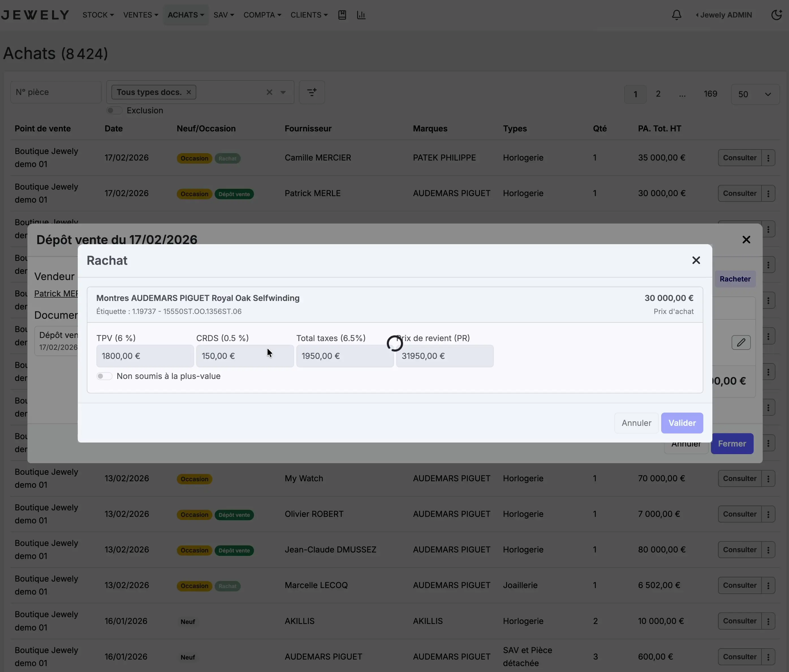Close the Rachat dialog
The width and height of the screenshot is (789, 672).
[696, 260]
